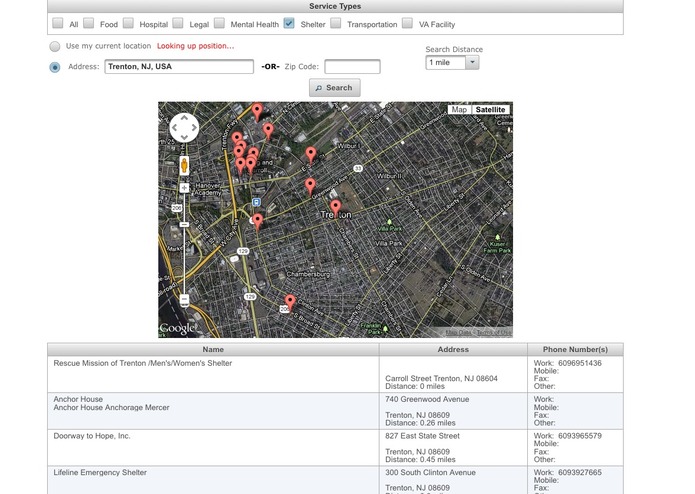Uncheck the Shelter checkbox
The width and height of the screenshot is (695, 494).
pyautogui.click(x=289, y=23)
